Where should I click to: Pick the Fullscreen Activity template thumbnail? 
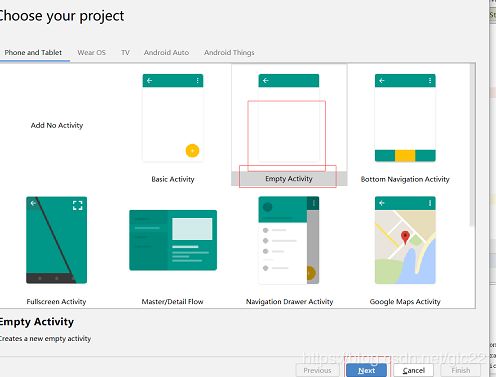click(57, 240)
